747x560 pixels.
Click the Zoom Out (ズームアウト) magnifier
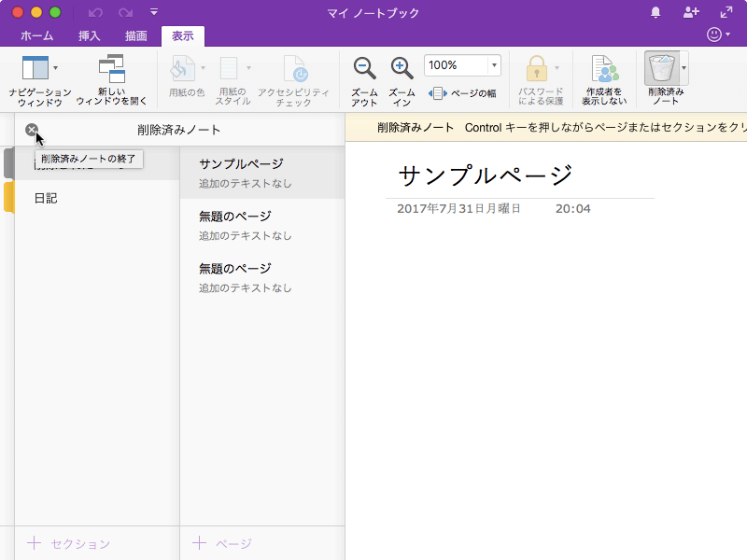364,69
